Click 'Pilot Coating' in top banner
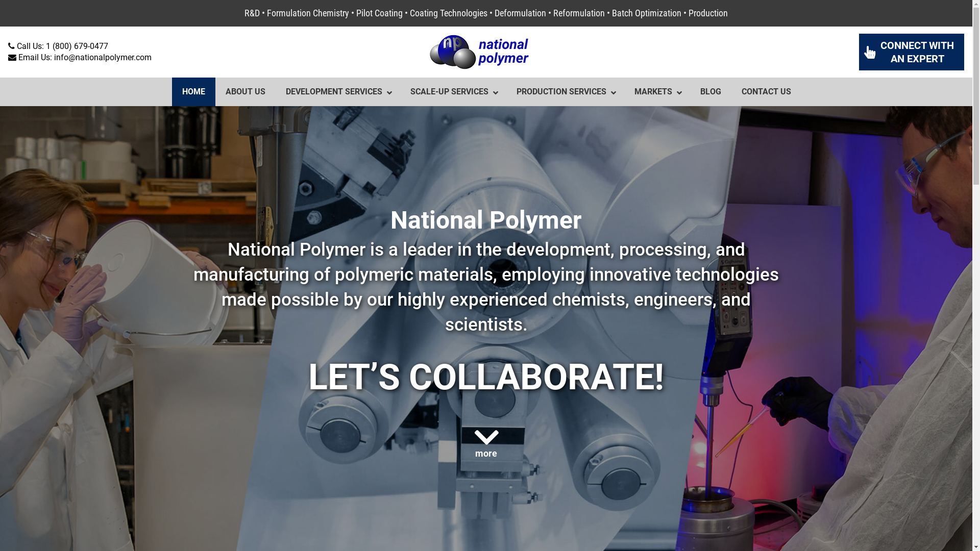 tap(379, 13)
